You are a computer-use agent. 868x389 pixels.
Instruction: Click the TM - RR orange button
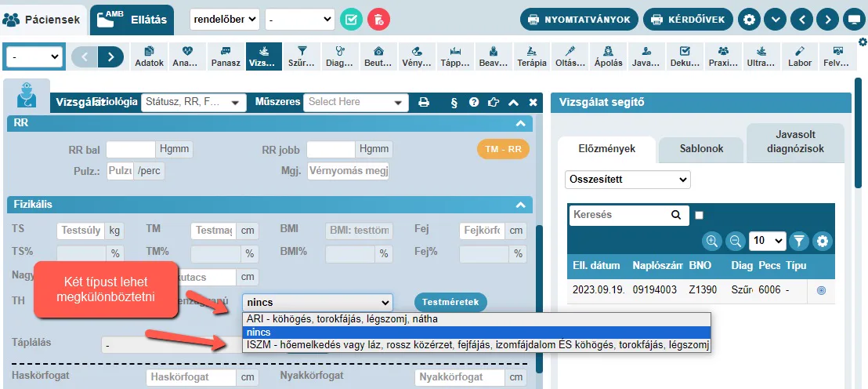coord(503,149)
